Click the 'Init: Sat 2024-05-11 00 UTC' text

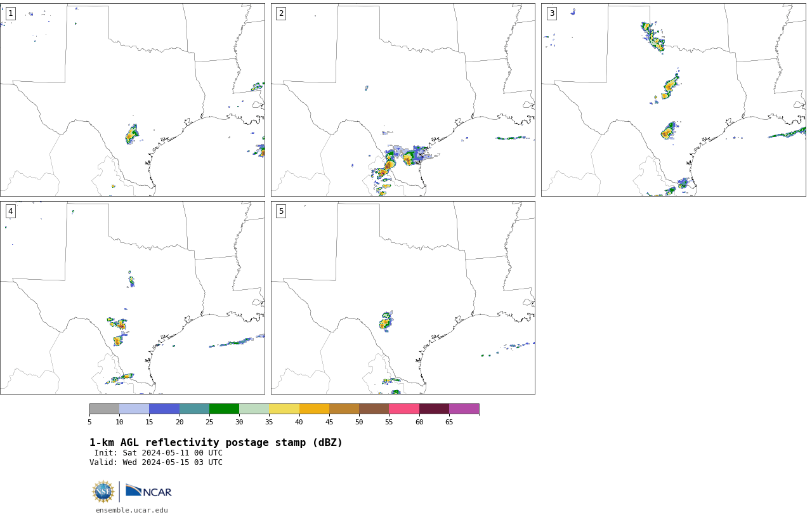point(159,453)
